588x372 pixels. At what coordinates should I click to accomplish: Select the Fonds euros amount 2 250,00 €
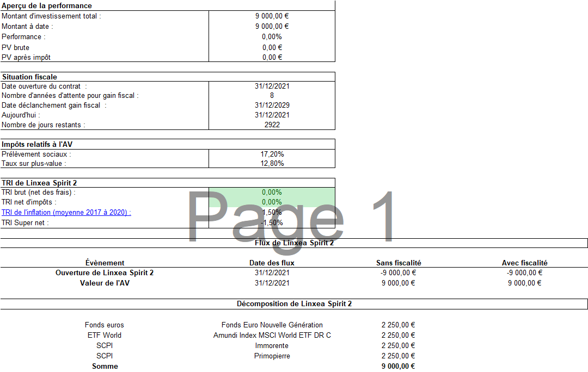pyautogui.click(x=398, y=325)
